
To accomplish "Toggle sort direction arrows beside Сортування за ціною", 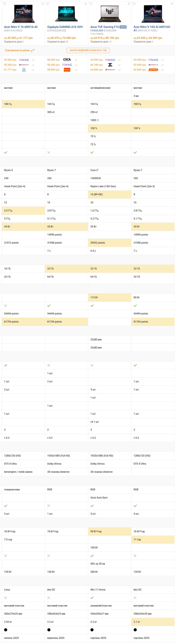I will point(33,50).
